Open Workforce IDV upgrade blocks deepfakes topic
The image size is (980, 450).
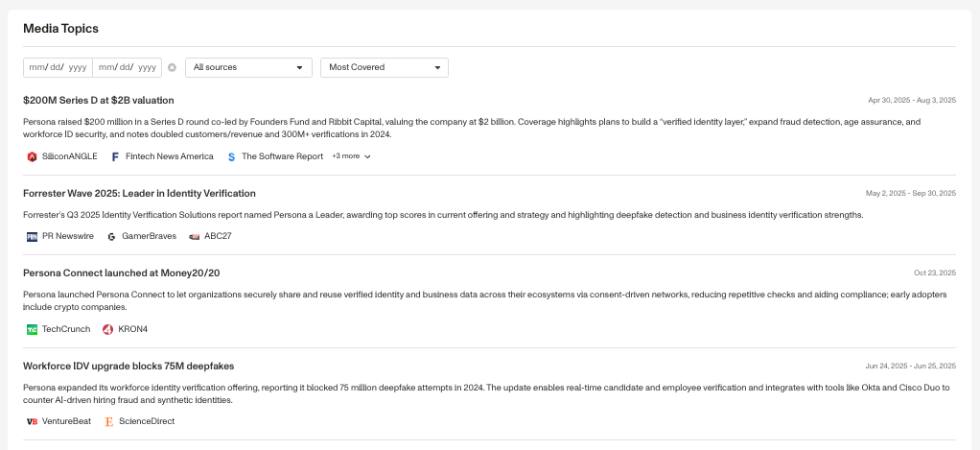128,367
